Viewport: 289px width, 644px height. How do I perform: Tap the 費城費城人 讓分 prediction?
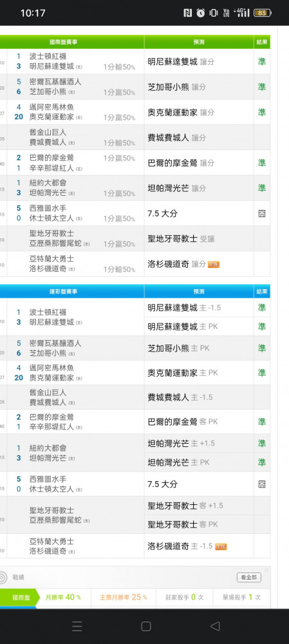pos(177,138)
